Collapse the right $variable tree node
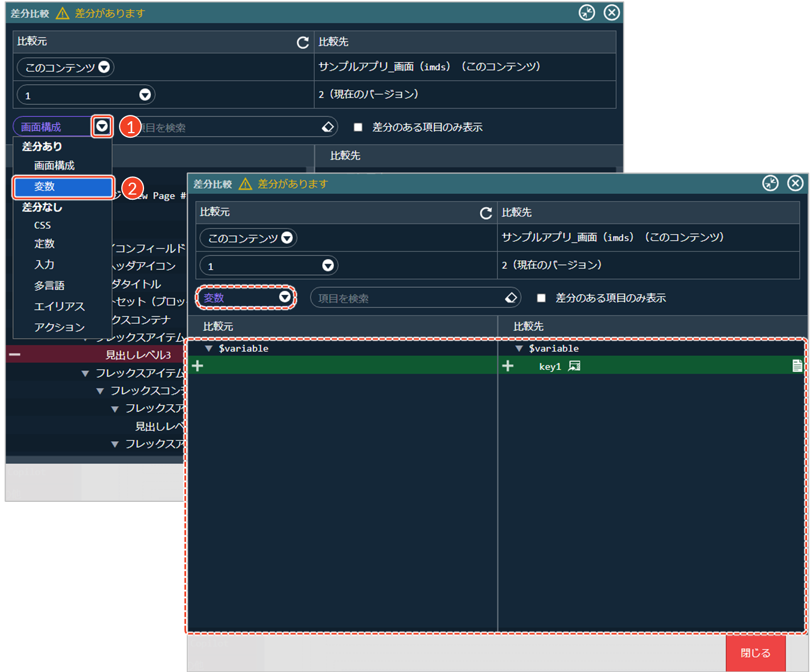The width and height of the screenshot is (811, 672). pyautogui.click(x=518, y=348)
